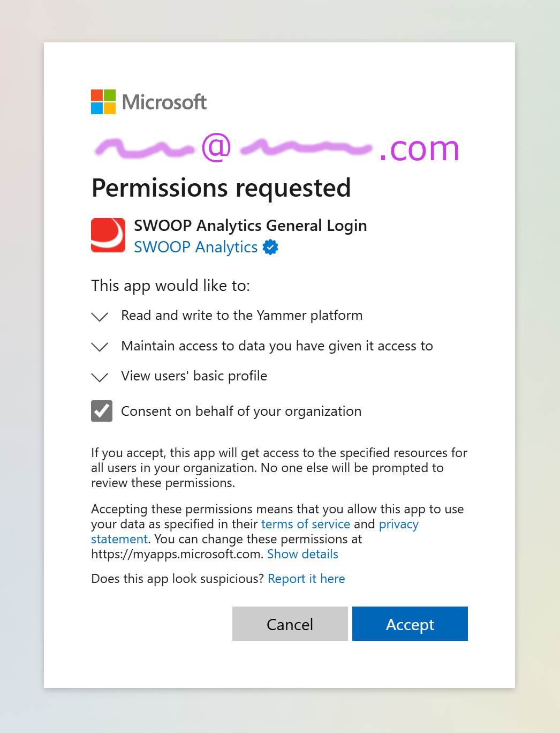Click the Permissions requested heading

coord(221,189)
